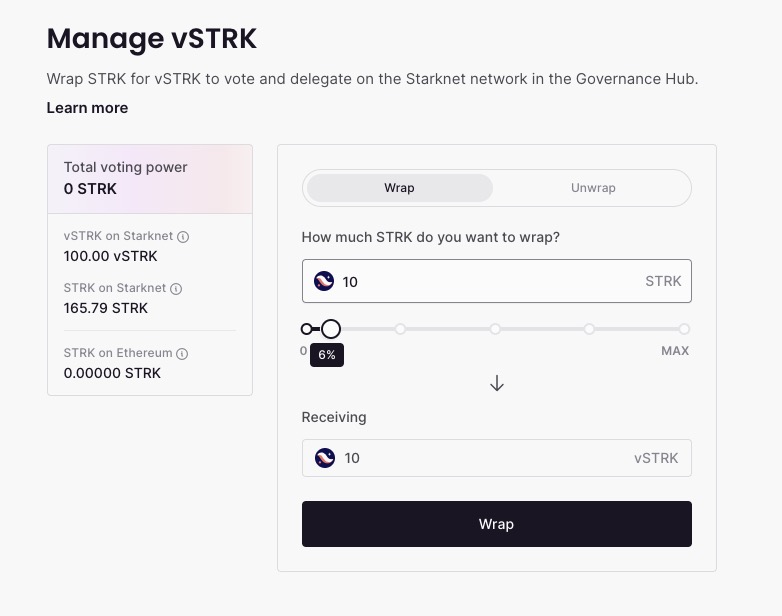Screen dimensions: 782x616
Task: Set slider to the 0 start point
Action: [x=307, y=329]
